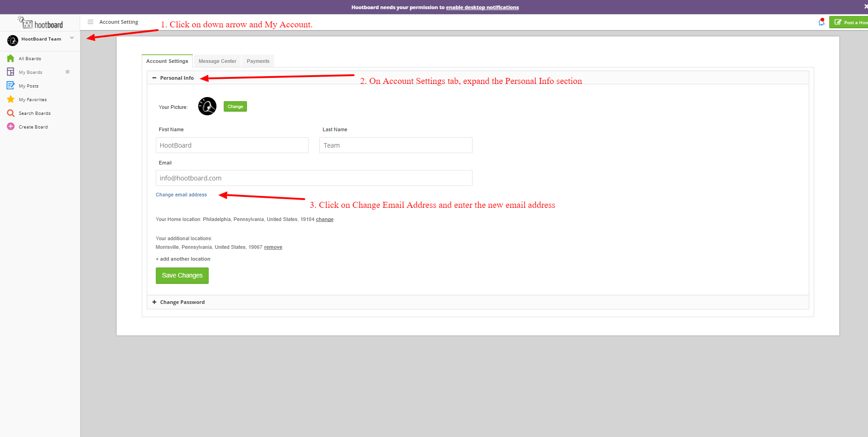Image resolution: width=868 pixels, height=437 pixels.
Task: Open the HootBoard Team dropdown arrow
Action: (x=72, y=38)
